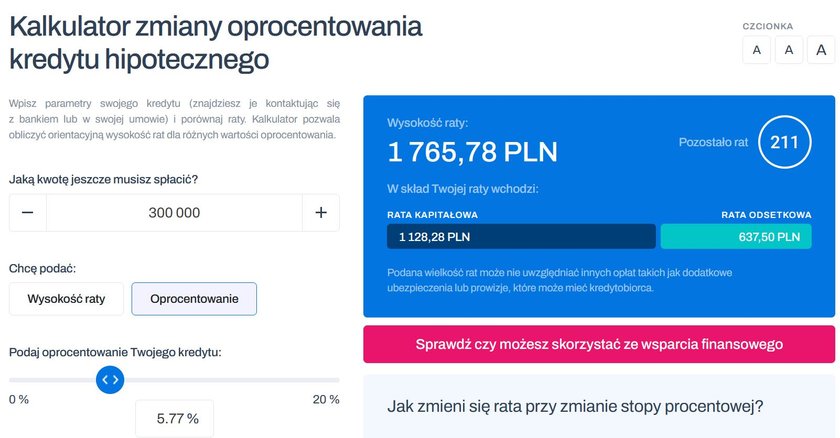
Task: Select the medium font size A
Action: point(789,50)
